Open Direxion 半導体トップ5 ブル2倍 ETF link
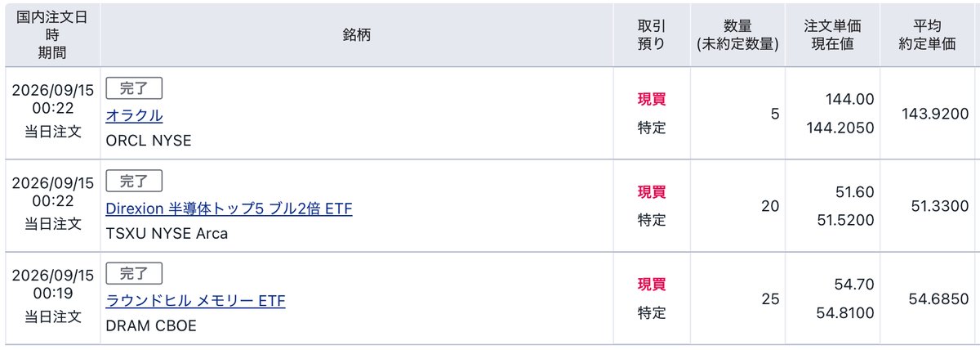The image size is (980, 350). [229, 209]
